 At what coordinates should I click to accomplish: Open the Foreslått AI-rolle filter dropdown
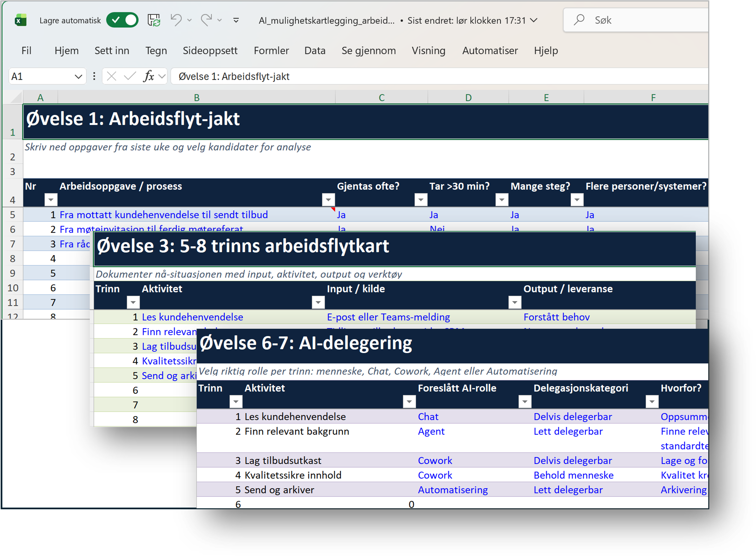pyautogui.click(x=525, y=401)
